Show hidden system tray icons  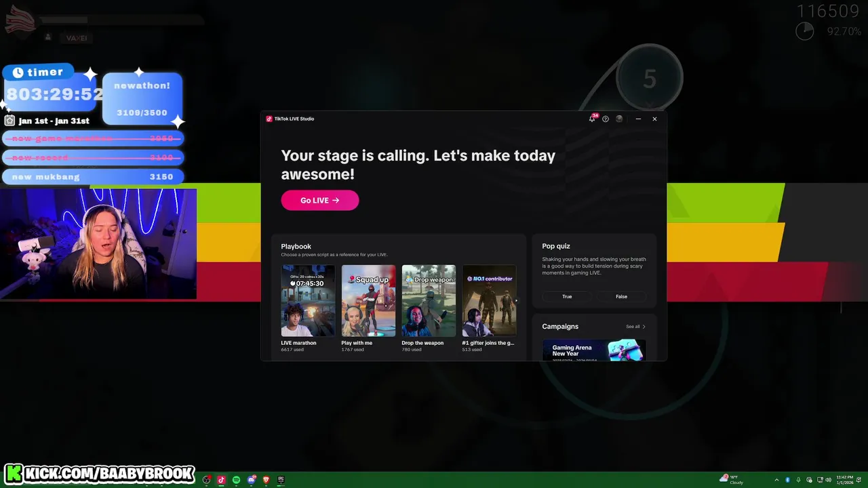(x=776, y=480)
